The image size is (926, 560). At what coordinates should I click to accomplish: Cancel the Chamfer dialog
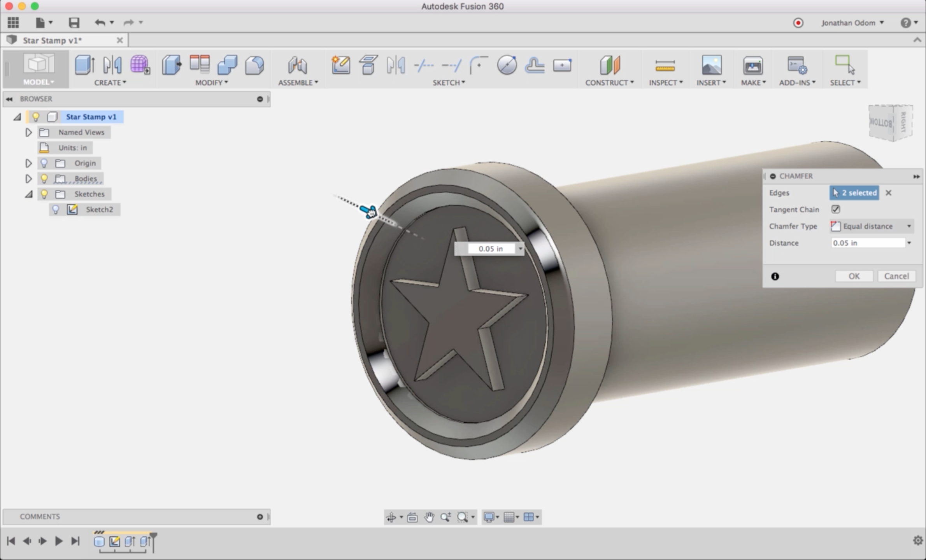896,276
